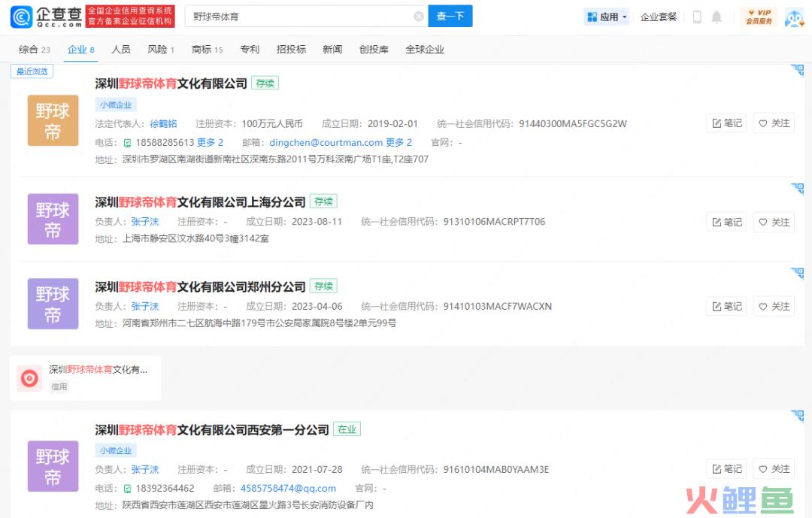Click corner QR icon on 上海分公司 card
The width and height of the screenshot is (812, 518).
[x=798, y=189]
